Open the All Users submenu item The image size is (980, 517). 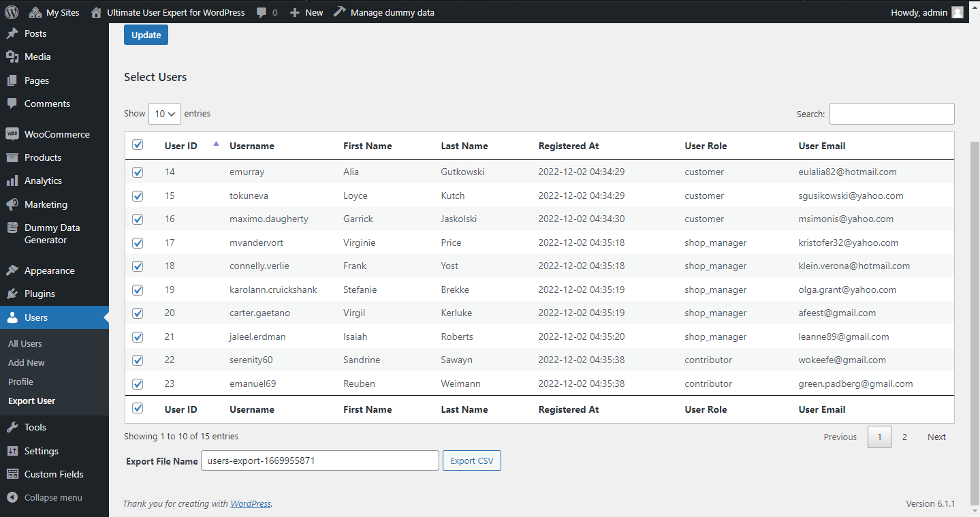click(x=25, y=343)
